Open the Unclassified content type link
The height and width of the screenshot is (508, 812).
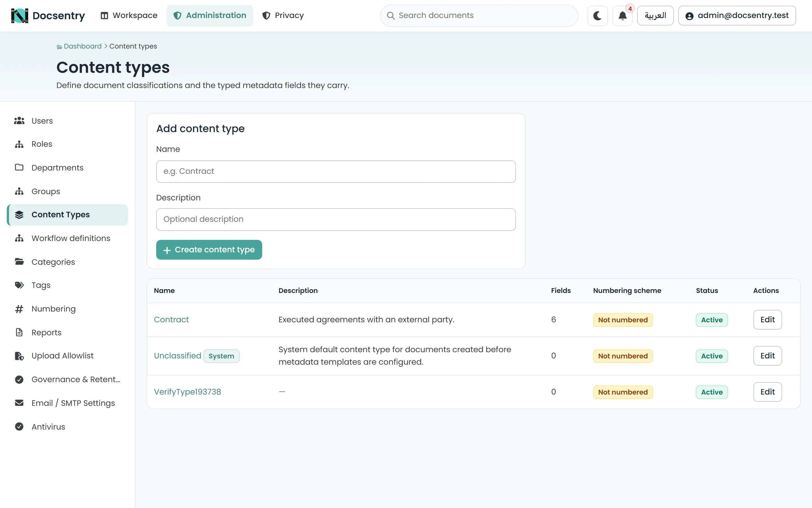(178, 356)
